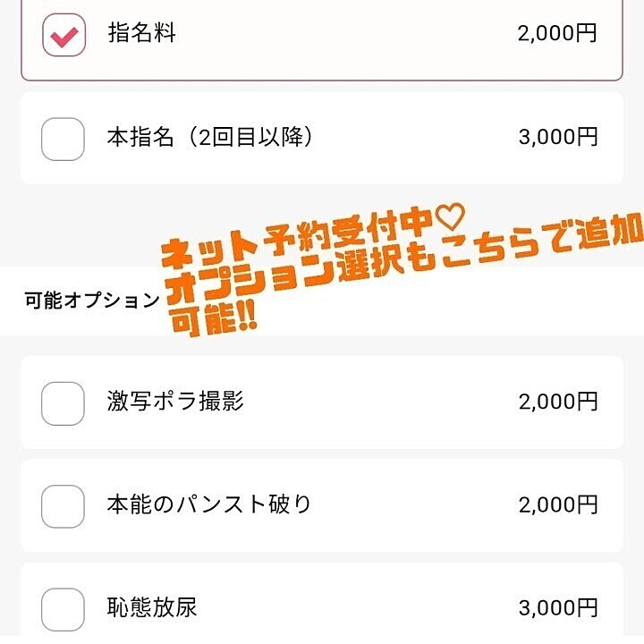Tick the 本指名（2回目以降） checkbox

coord(64,139)
